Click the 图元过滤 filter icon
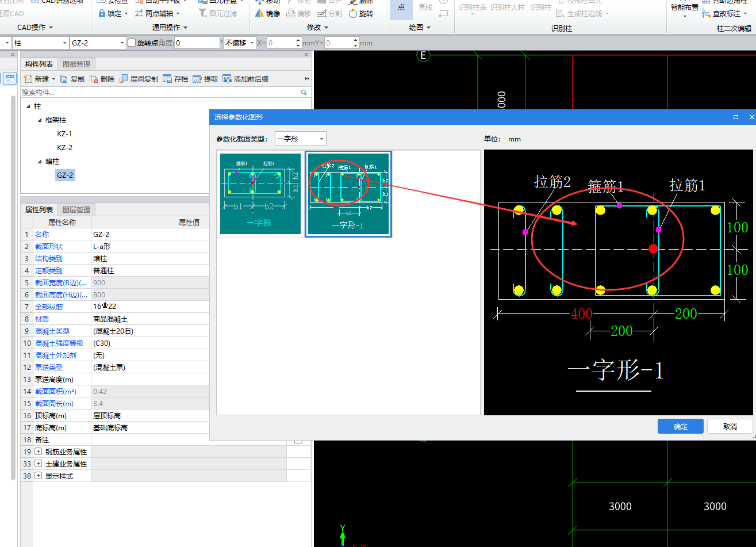756x547 pixels. 202,13
